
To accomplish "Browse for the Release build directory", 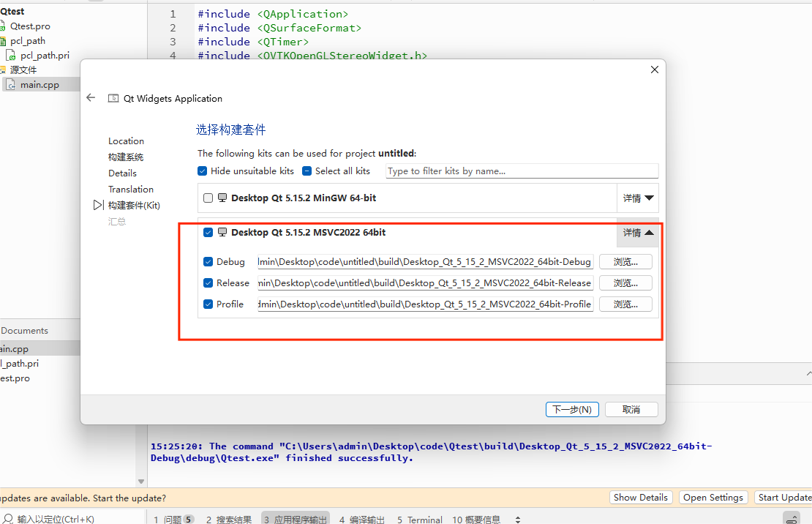I will tap(625, 283).
